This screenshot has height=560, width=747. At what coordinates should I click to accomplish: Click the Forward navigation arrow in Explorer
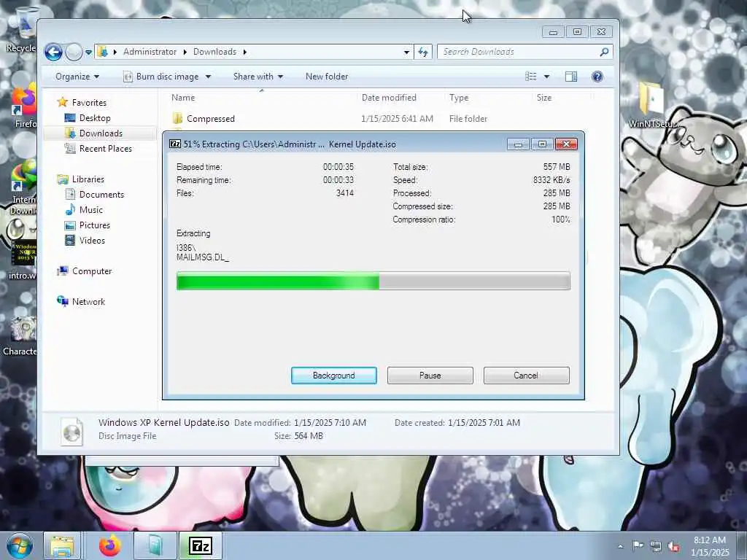(x=74, y=52)
